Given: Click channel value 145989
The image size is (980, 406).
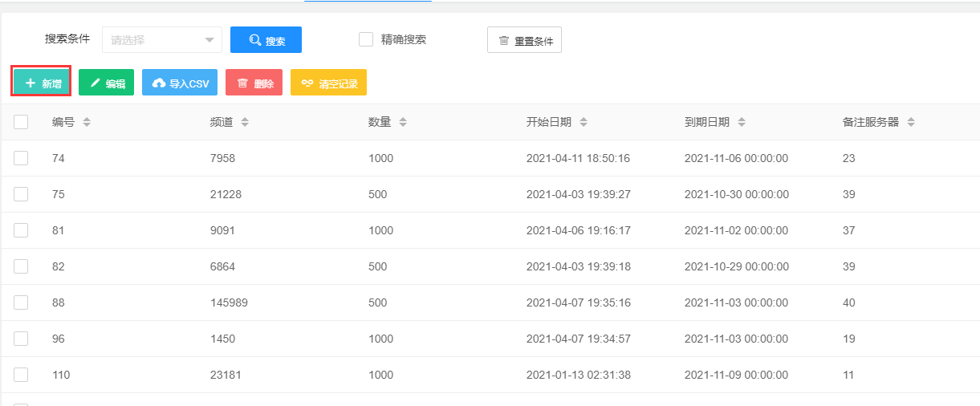Looking at the screenshot, I should point(230,302).
